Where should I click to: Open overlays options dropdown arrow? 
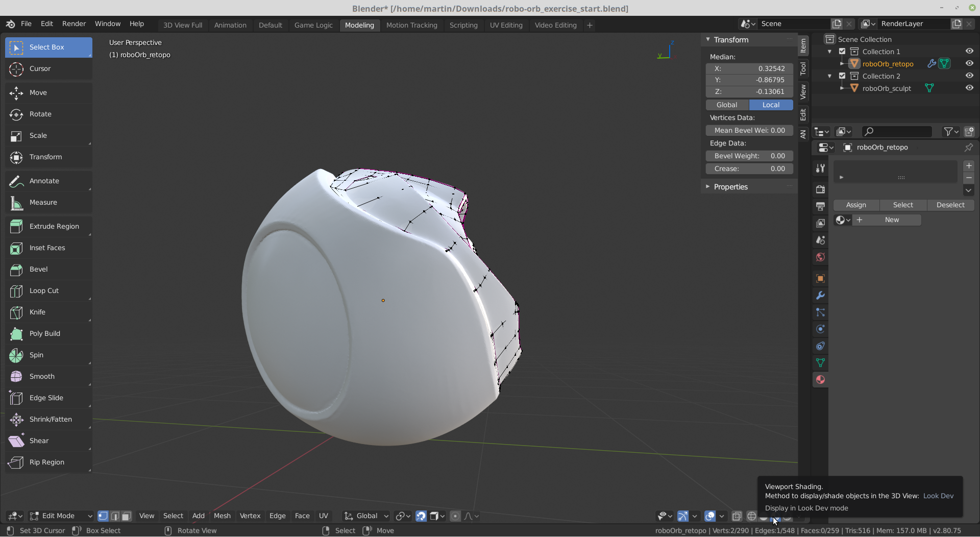tap(722, 516)
